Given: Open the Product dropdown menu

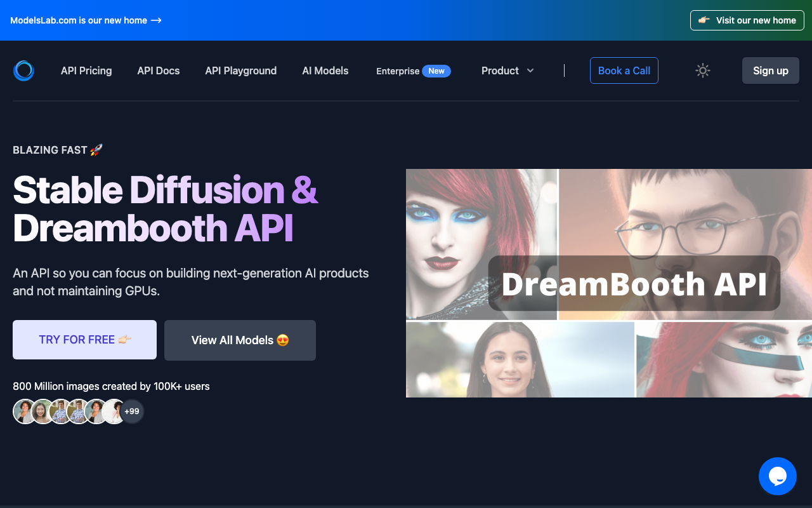Looking at the screenshot, I should 507,70.
